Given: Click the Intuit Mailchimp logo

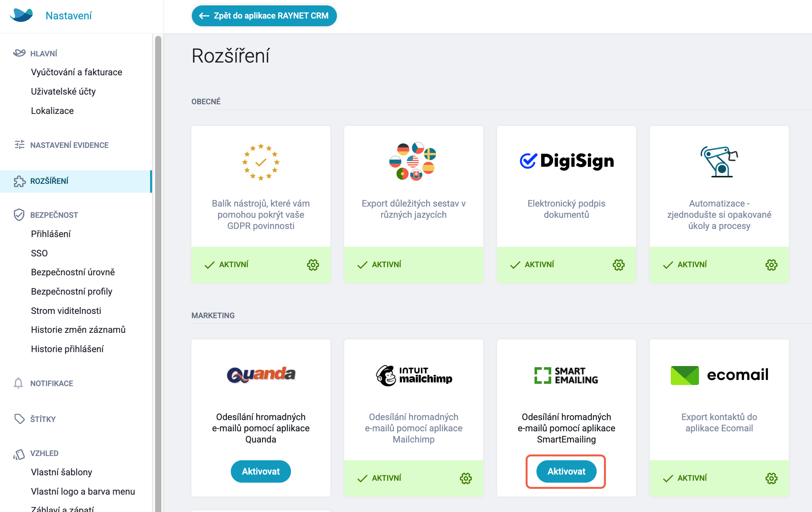Looking at the screenshot, I should click(414, 375).
